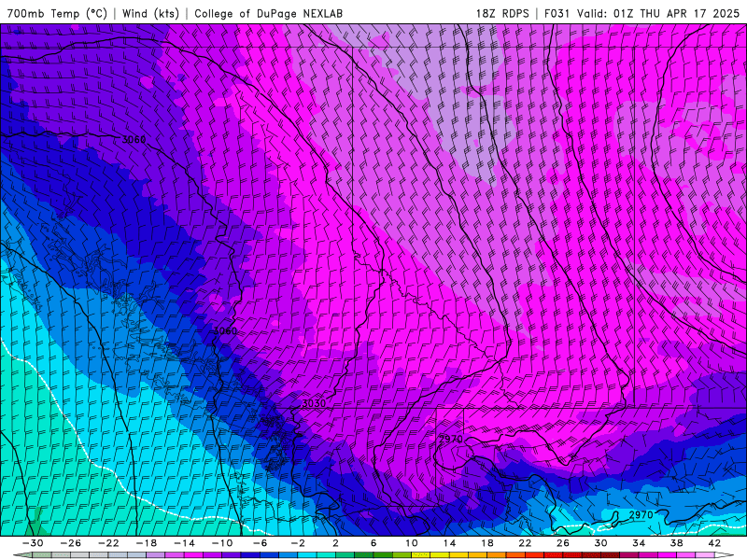Click "College of DuPage NEXLAB" header text
The image size is (747, 560).
tap(268, 13)
